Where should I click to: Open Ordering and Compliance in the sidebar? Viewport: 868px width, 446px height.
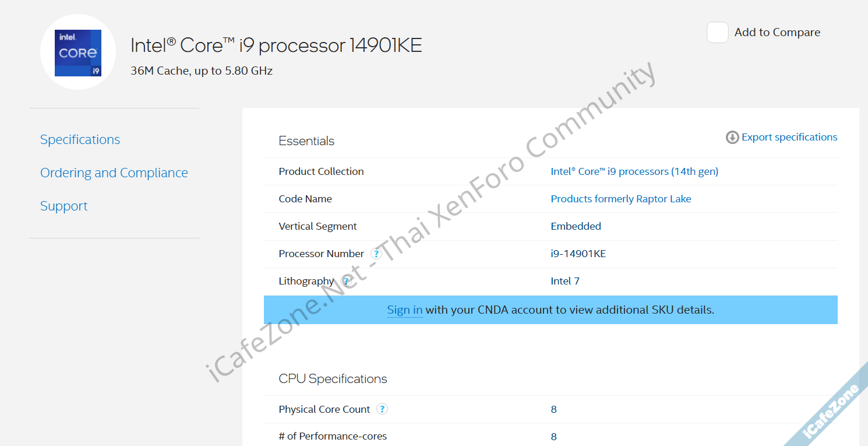(x=114, y=173)
